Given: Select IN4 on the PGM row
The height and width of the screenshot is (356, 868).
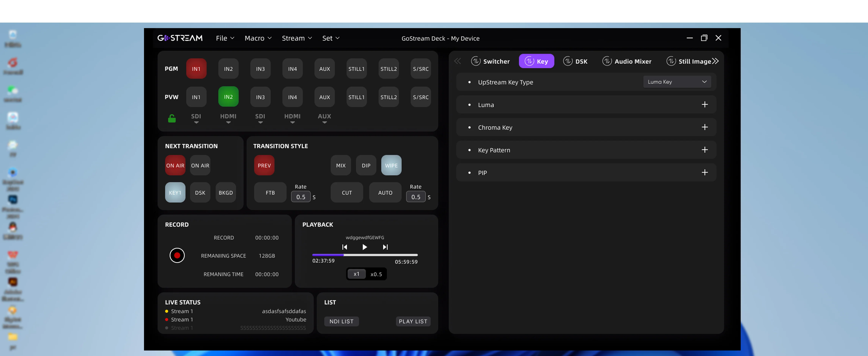Looking at the screenshot, I should [292, 68].
